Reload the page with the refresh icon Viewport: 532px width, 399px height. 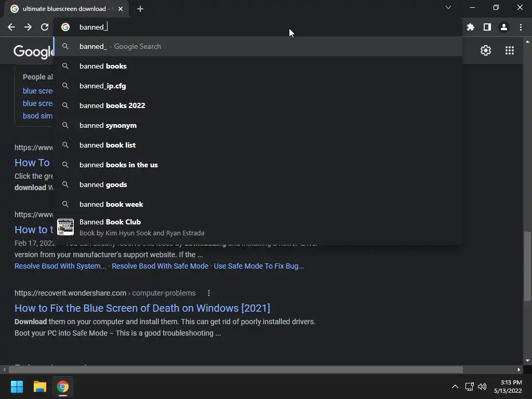tap(45, 27)
